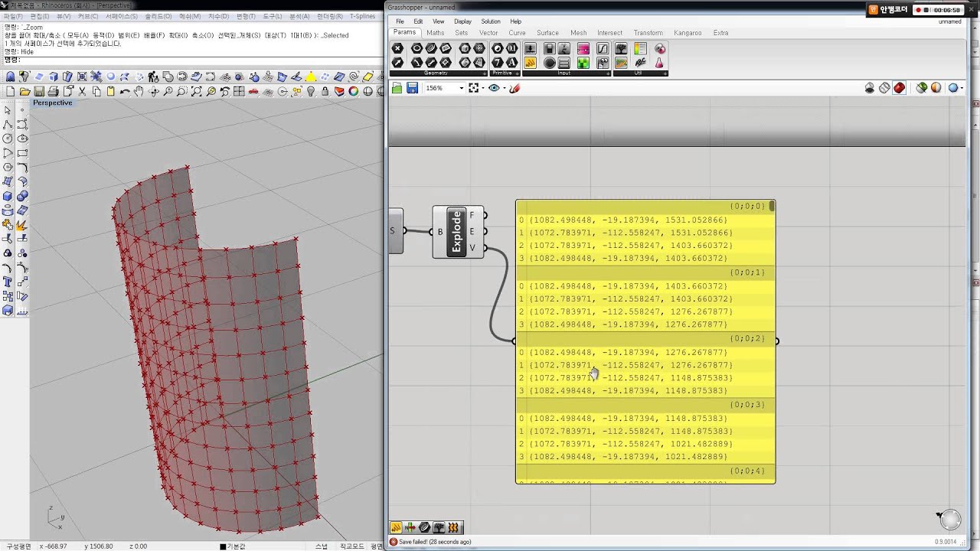Image resolution: width=980 pixels, height=551 pixels.
Task: Click the lock objects padlock icon in Rhino
Action: (x=325, y=91)
